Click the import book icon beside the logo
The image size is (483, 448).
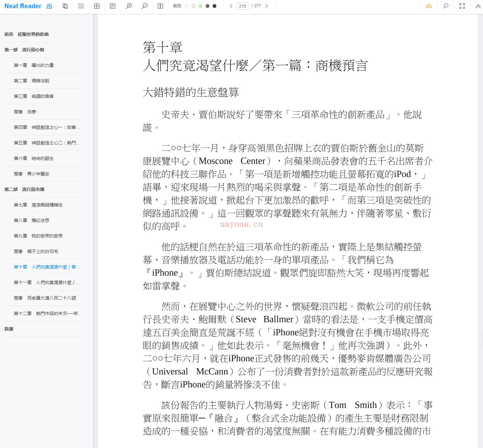[49, 6]
